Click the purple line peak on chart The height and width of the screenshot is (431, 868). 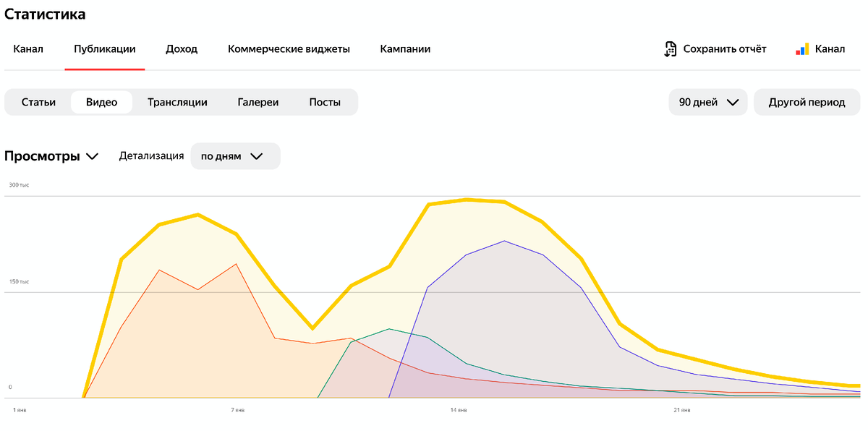click(x=504, y=241)
